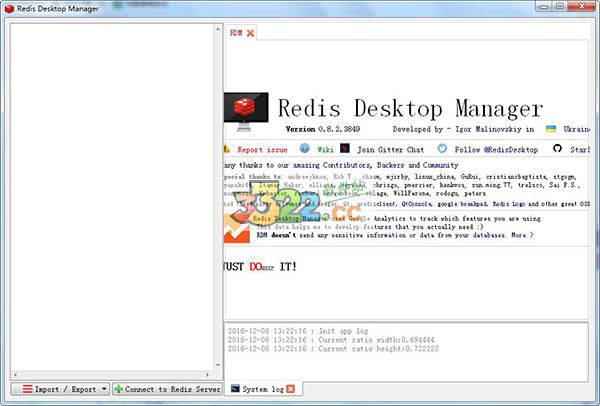Click Connect to Redis Server button

(x=168, y=389)
